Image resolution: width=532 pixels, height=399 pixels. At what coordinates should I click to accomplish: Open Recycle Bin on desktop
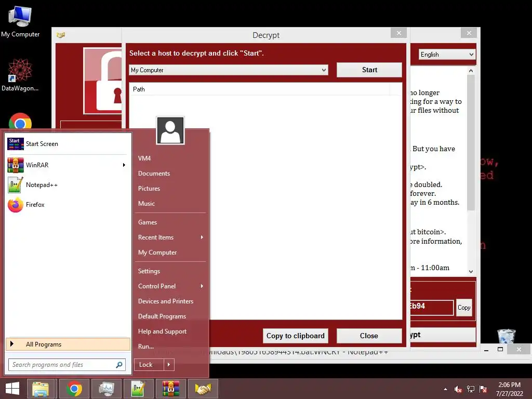506,336
